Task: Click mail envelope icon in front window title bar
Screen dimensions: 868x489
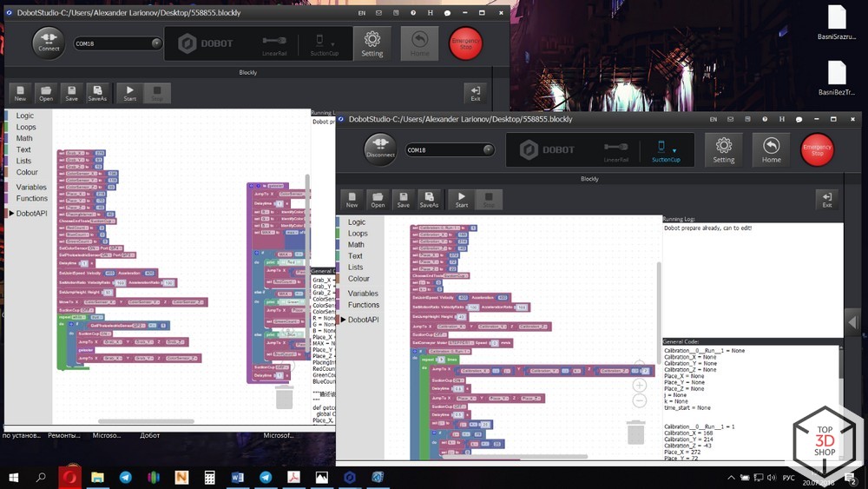Action: coord(730,119)
